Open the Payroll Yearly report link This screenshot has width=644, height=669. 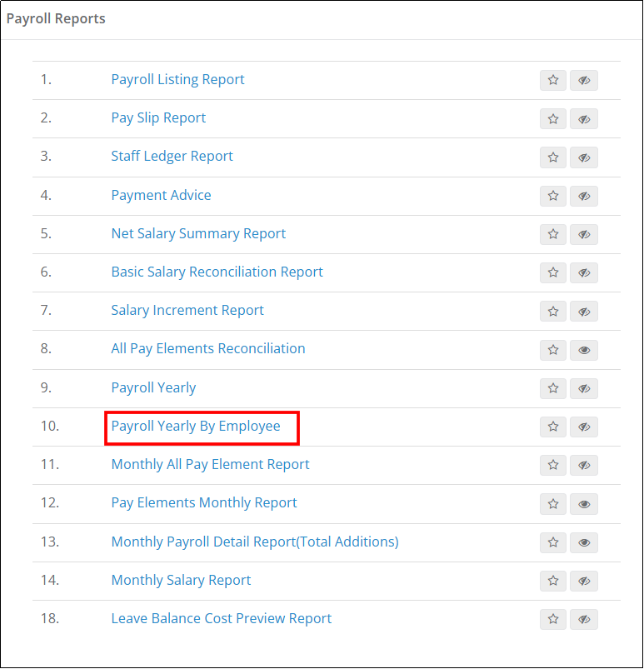click(153, 388)
